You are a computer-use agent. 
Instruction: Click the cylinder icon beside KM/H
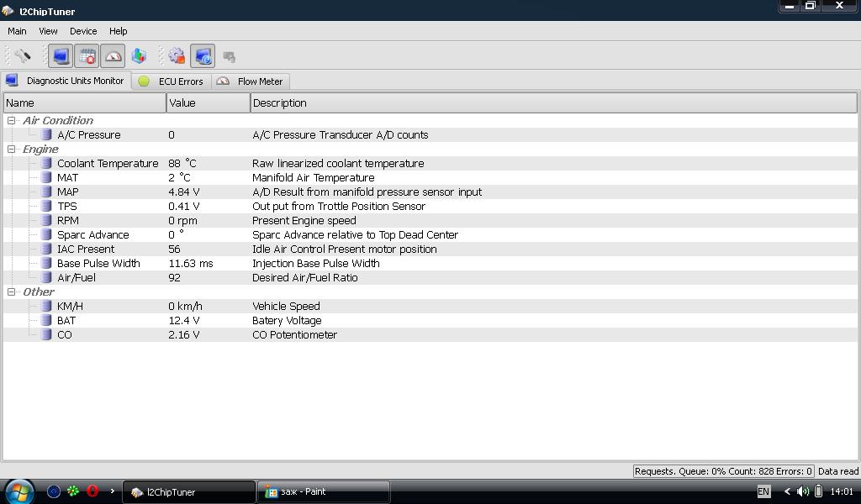click(47, 306)
